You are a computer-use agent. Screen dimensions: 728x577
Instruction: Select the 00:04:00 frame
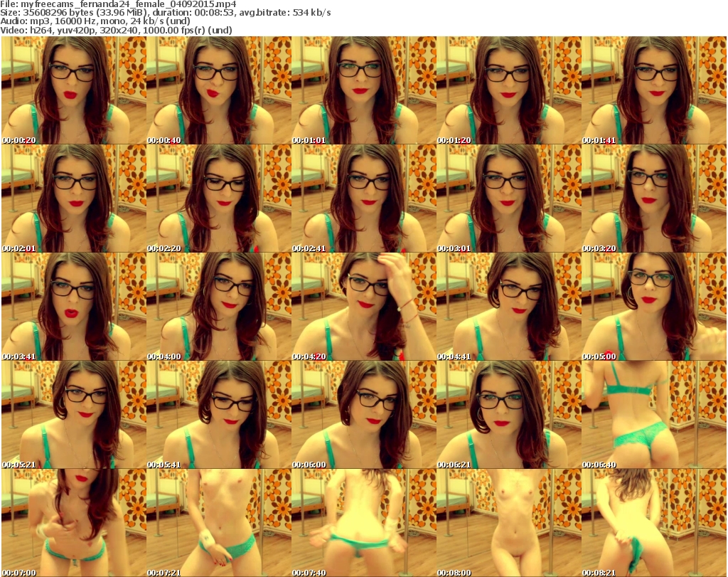219,307
